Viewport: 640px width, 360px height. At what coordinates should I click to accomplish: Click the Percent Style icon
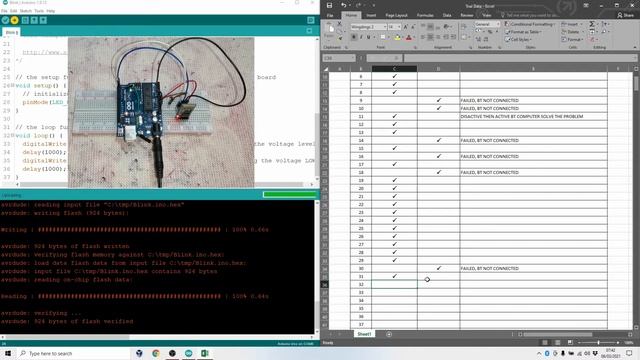tap(490, 32)
